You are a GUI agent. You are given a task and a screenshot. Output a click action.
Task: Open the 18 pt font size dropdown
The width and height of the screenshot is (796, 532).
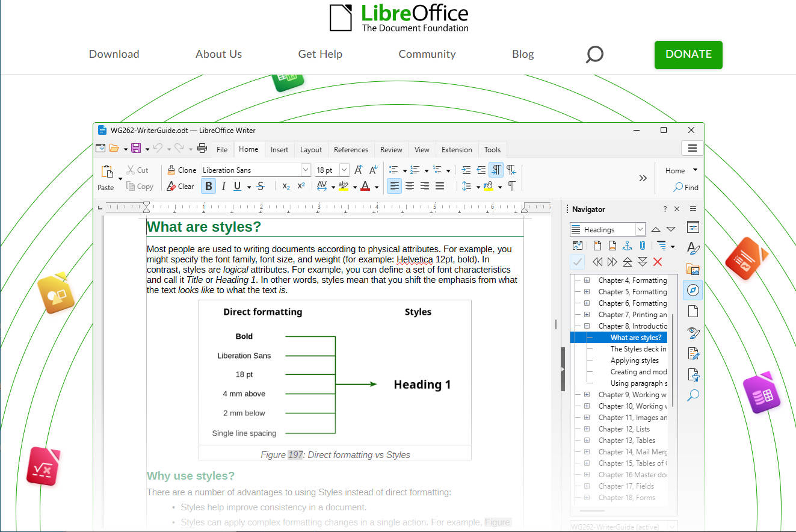344,170
